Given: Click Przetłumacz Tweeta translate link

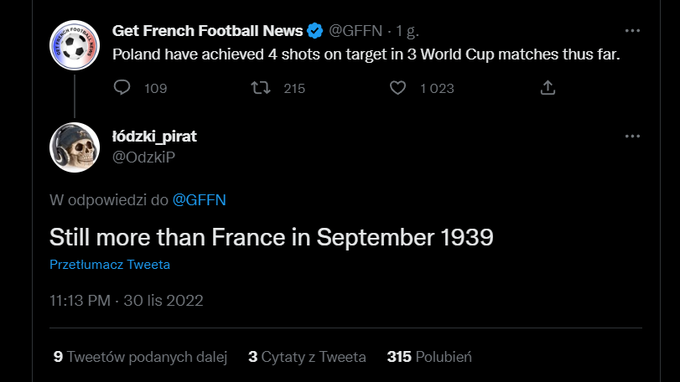Looking at the screenshot, I should point(110,264).
